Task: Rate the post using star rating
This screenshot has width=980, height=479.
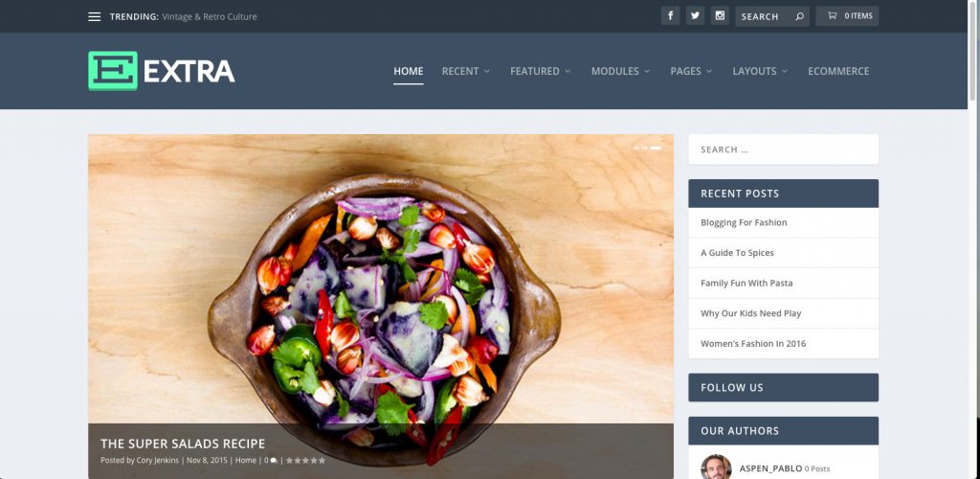Action: tap(305, 460)
